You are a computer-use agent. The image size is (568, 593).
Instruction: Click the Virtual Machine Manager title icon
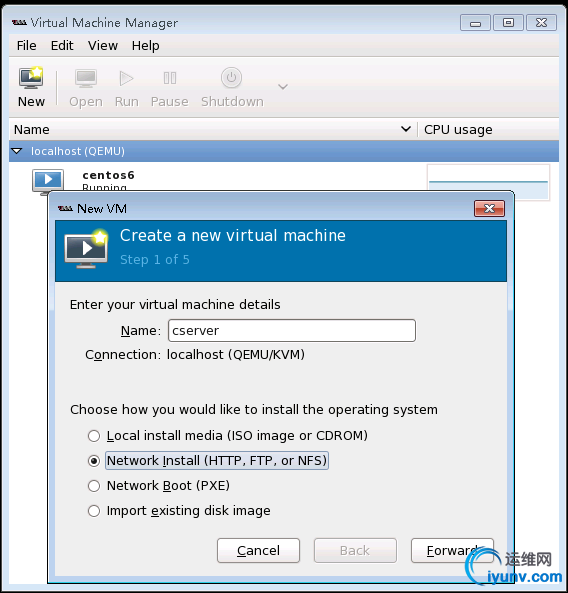(x=19, y=23)
